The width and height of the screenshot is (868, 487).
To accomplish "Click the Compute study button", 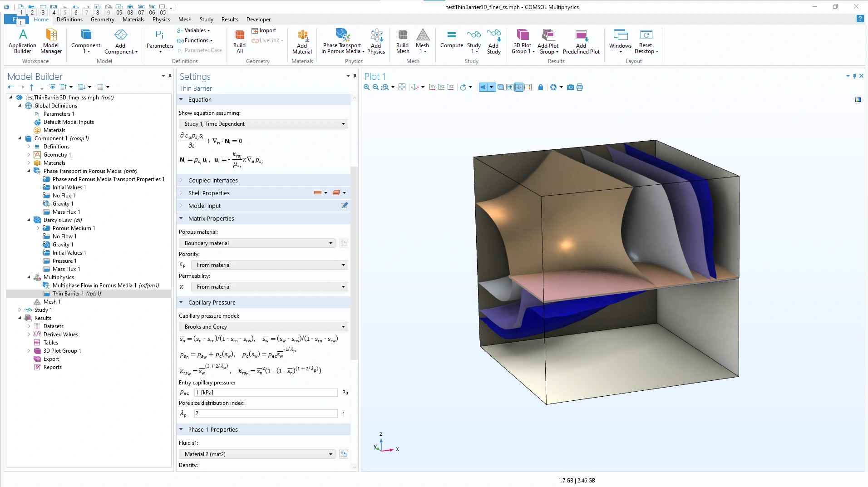I will pos(451,39).
